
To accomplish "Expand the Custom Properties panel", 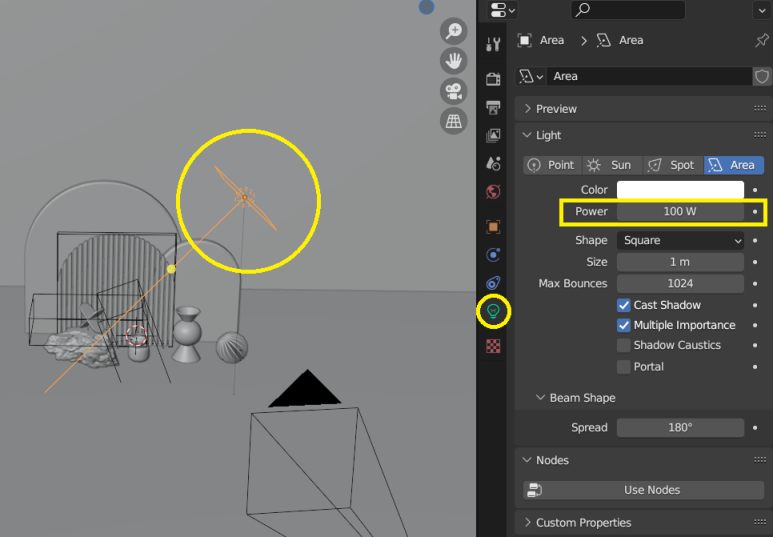I will 527,523.
